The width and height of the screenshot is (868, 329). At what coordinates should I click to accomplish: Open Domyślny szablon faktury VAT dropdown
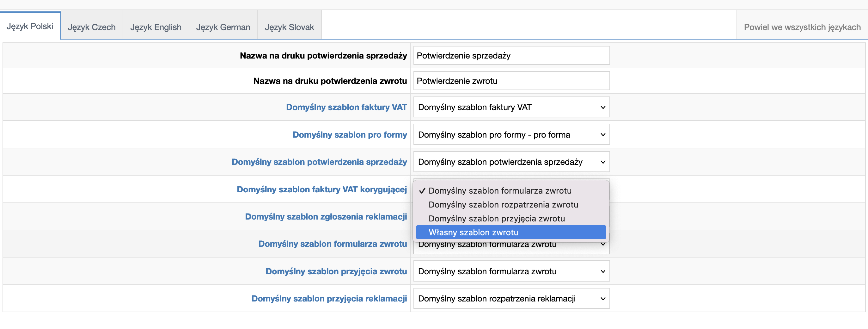coord(511,107)
